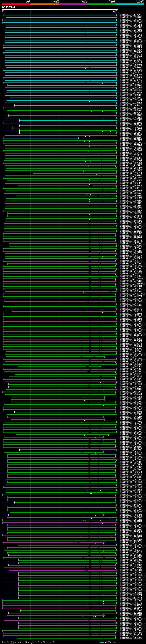Select hit UniRef100_A9RC14
Image resolution: width=146 pixels, height=644 pixels.
[x=131, y=173]
